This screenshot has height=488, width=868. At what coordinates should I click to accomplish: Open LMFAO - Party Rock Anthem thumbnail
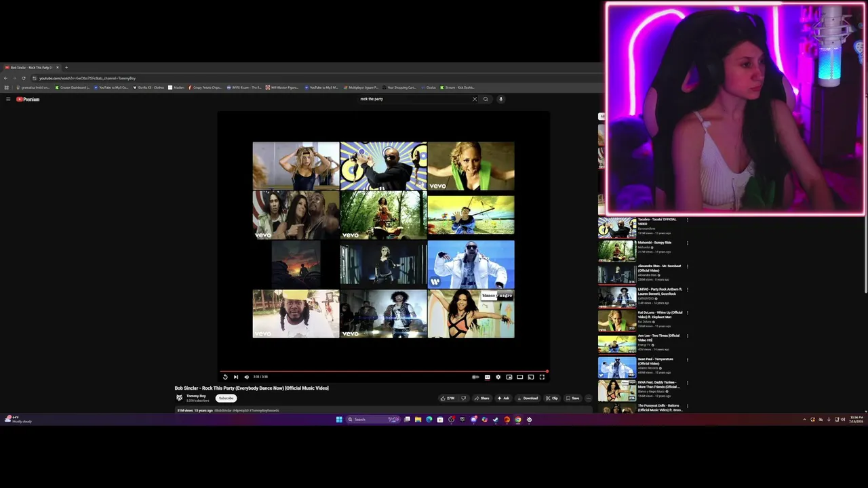[x=616, y=298]
